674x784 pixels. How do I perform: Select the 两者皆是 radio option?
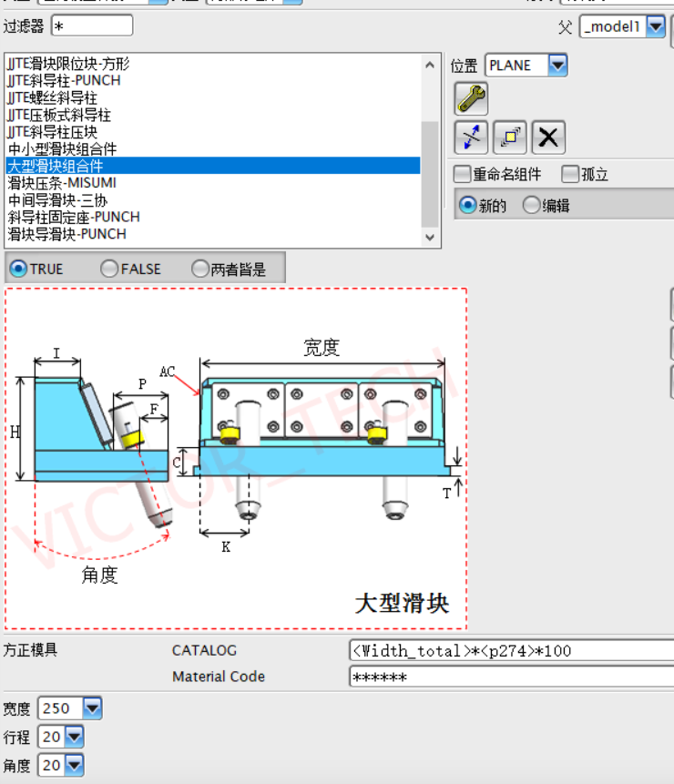200,269
